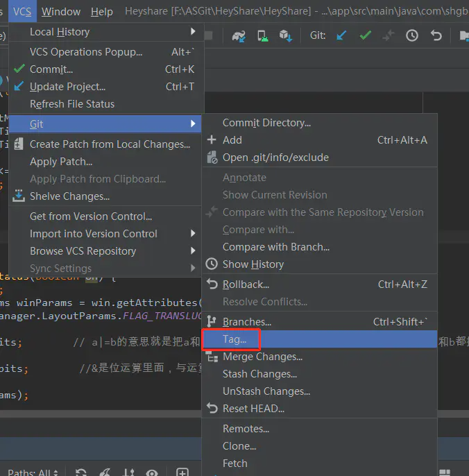
Task: Select Stash Changes... entry
Action: tap(320, 374)
